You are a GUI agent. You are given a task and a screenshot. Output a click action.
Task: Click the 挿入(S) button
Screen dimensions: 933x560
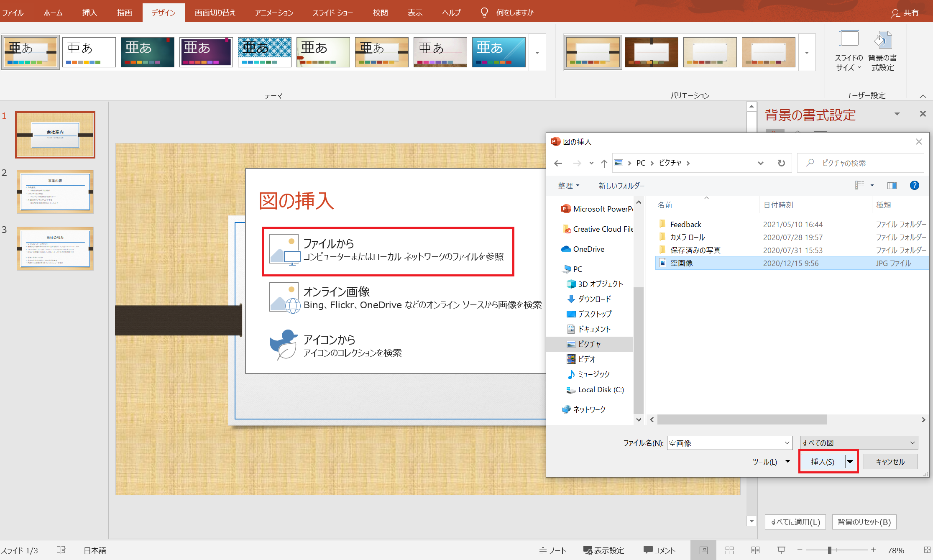(823, 462)
